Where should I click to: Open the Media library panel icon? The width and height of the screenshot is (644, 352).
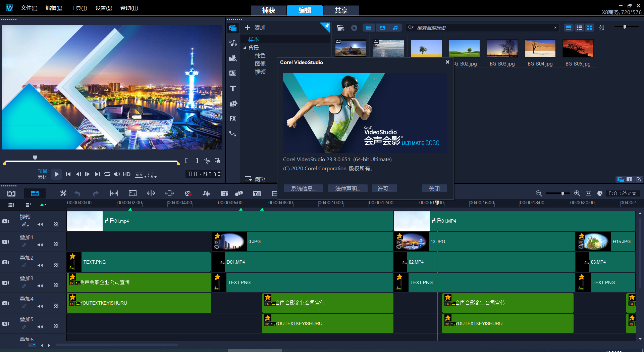coord(233,28)
